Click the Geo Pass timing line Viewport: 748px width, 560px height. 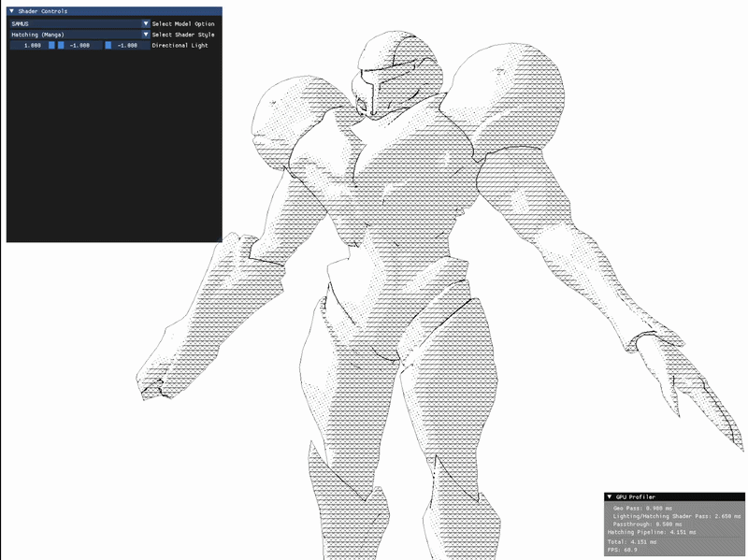coord(642,508)
